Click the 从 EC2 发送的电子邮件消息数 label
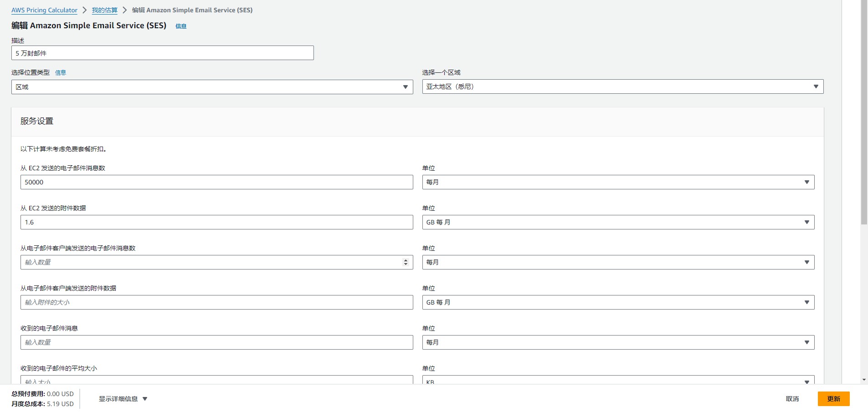Viewport: 868px width, 412px height. coord(63,168)
